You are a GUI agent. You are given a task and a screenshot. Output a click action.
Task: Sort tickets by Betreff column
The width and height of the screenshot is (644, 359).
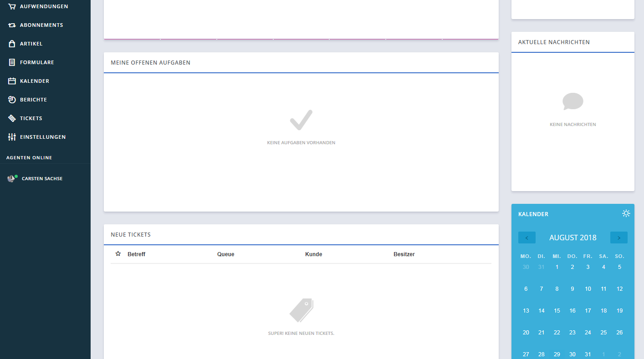[x=136, y=254]
